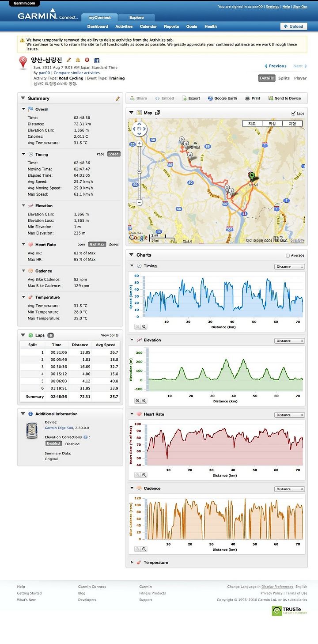Select the 위성 satellite map type
318x644 pixels.
click(273, 124)
